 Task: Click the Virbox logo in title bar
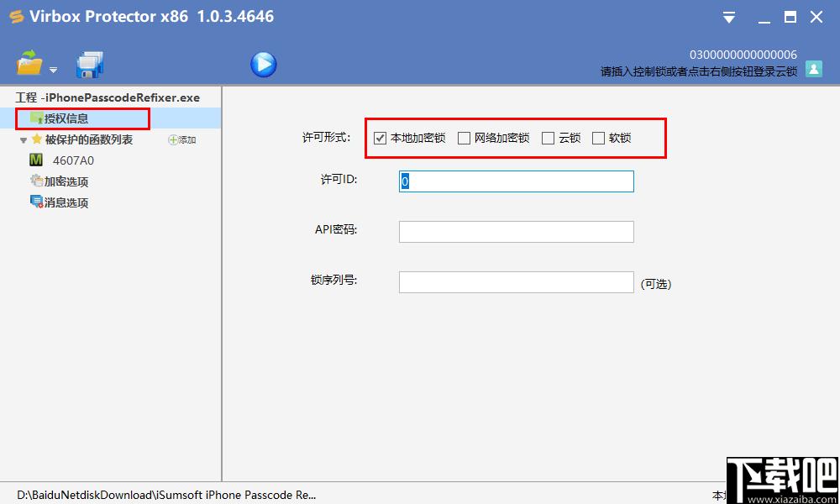[16, 17]
